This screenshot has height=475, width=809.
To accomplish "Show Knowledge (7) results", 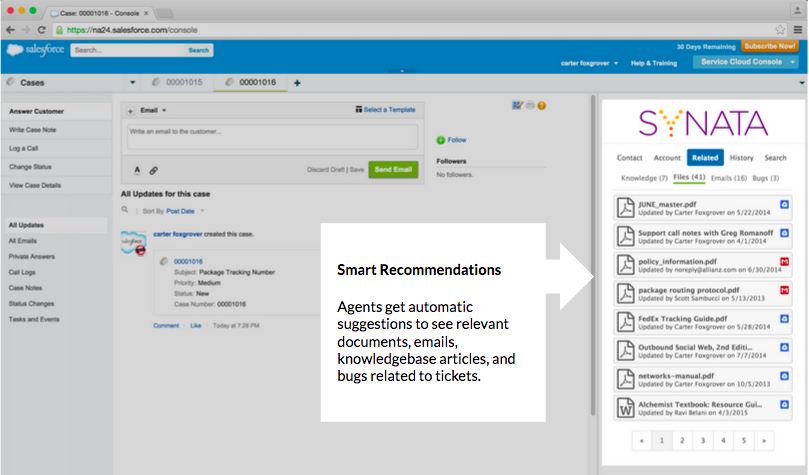I will (x=644, y=178).
